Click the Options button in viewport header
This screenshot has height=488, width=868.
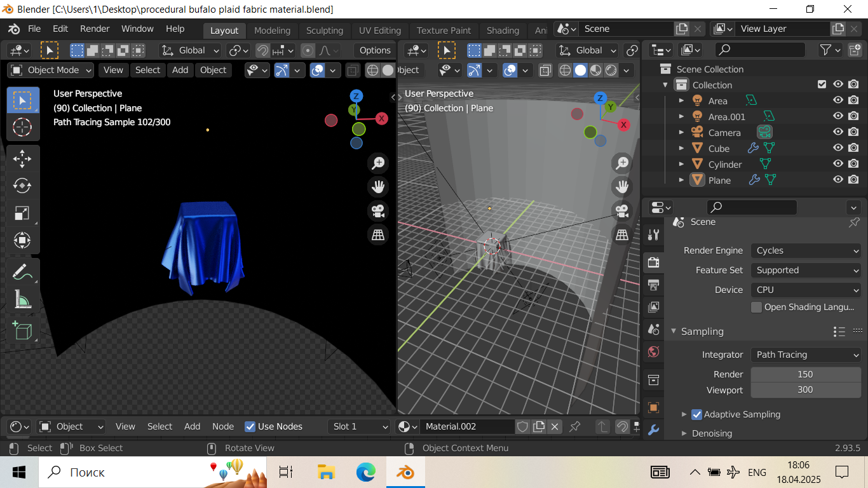pos(375,50)
